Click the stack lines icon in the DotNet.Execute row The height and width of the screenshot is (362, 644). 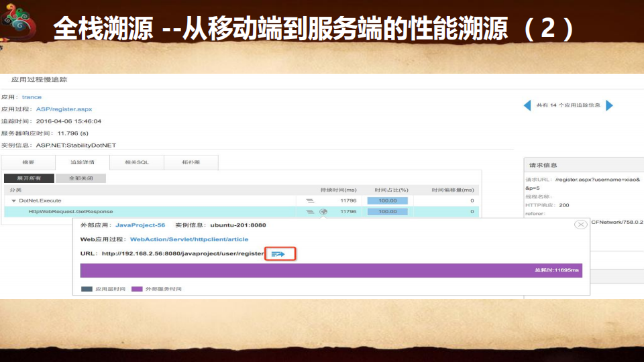[310, 200]
